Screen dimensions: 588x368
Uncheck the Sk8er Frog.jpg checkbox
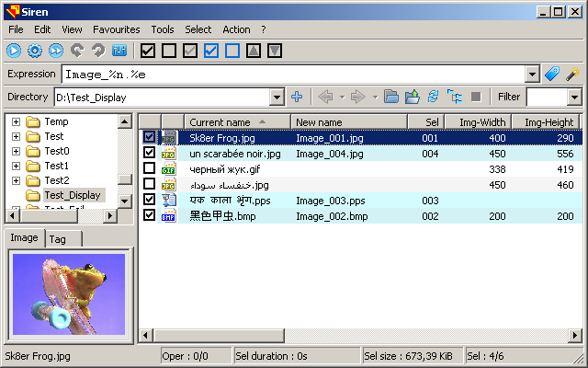pos(150,137)
